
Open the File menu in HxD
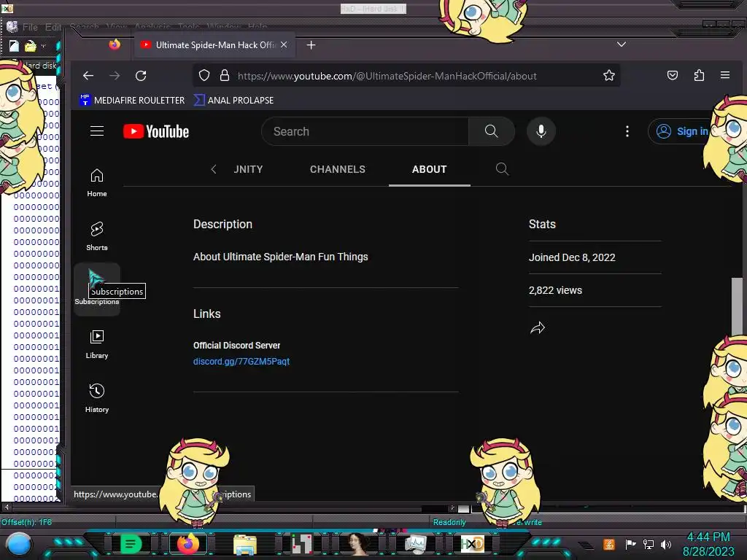[x=29, y=27]
